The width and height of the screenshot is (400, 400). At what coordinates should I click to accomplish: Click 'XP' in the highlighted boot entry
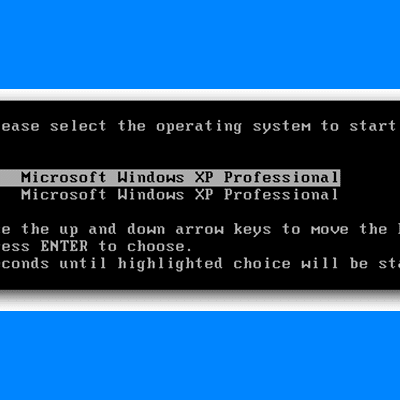click(x=204, y=178)
